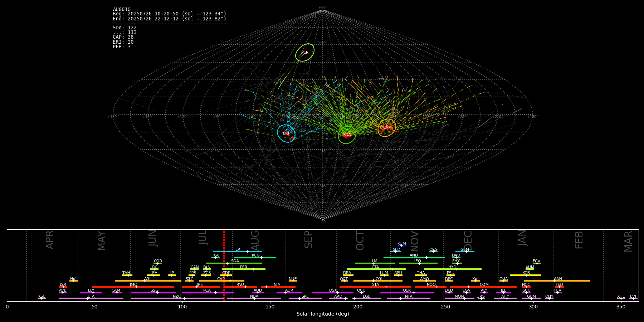The width and height of the screenshot is (644, 322).
Task: Click the red dashed current solar longitude marker
Action: coord(224,265)
